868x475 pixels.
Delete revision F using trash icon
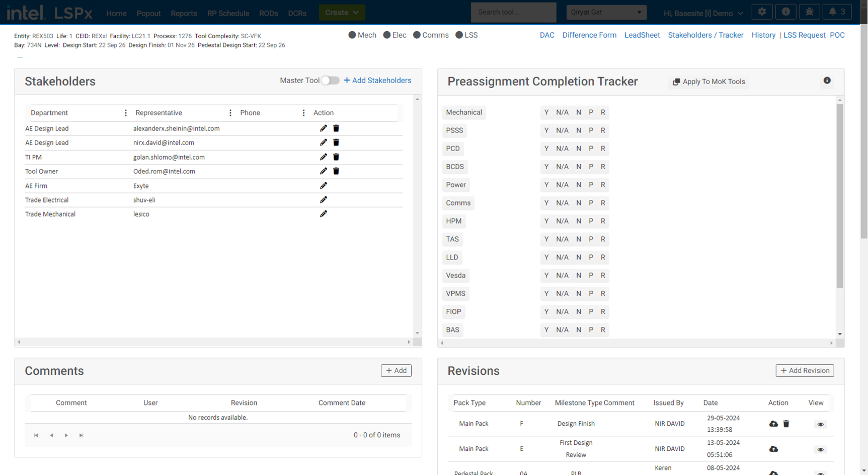[x=786, y=424]
